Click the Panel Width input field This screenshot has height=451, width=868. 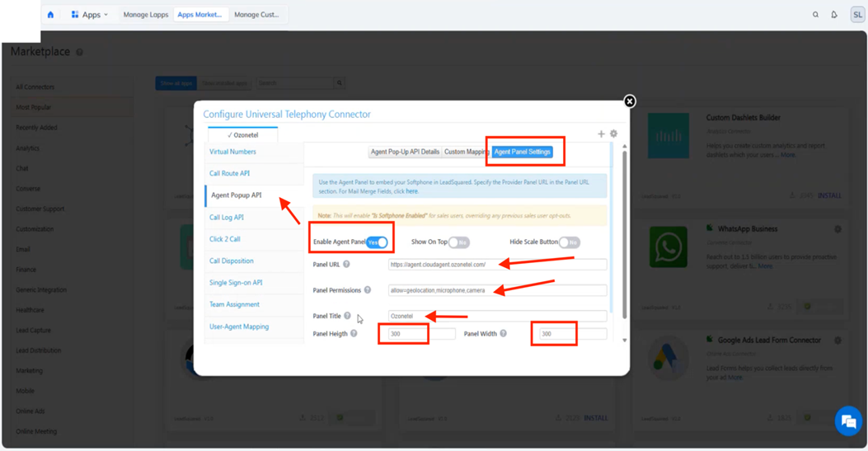(573, 334)
